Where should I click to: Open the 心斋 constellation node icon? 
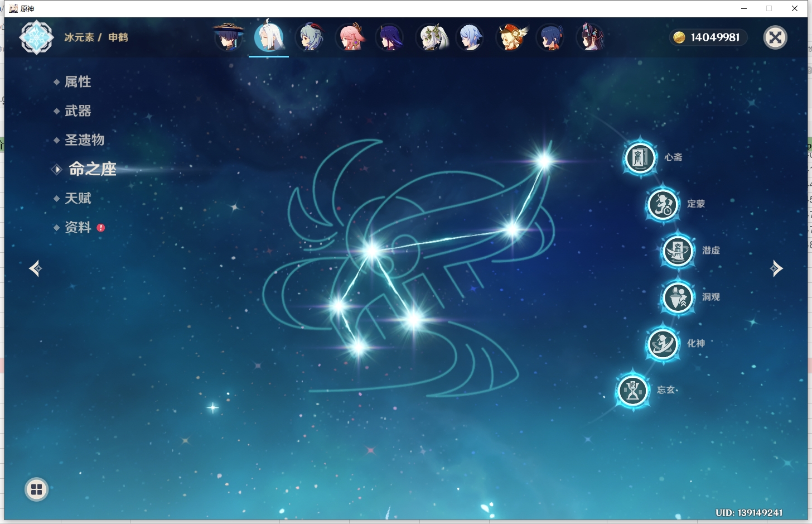[x=640, y=158]
